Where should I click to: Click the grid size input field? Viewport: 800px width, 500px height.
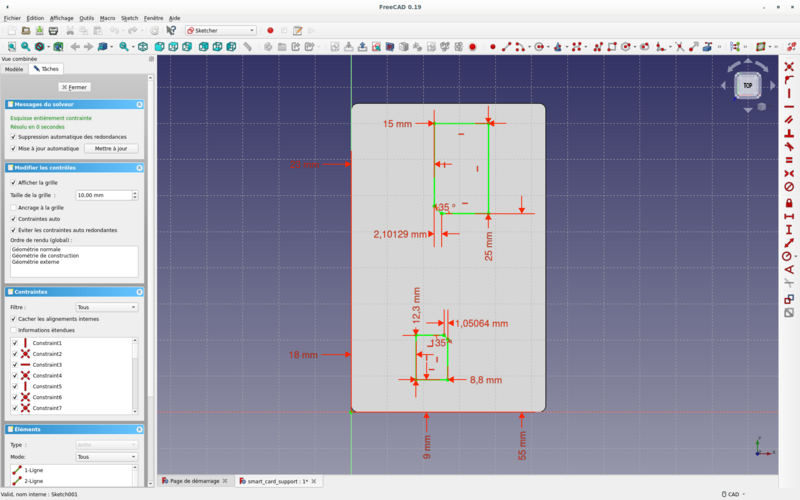[104, 195]
